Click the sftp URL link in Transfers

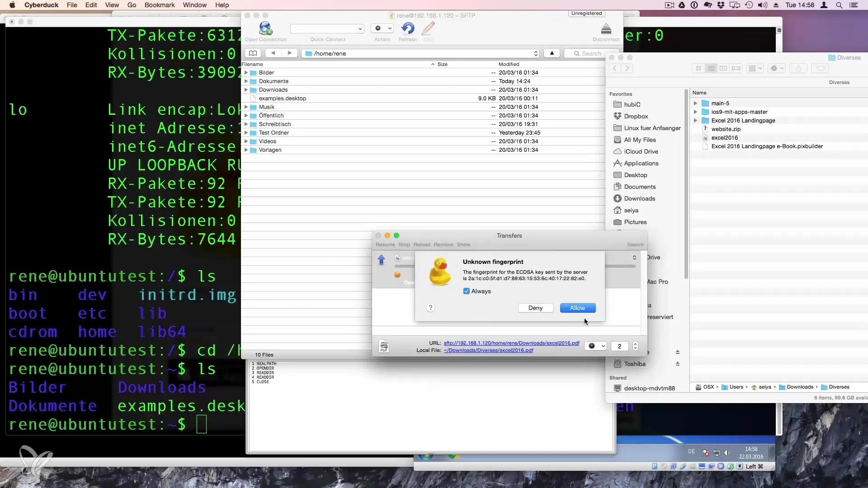pos(511,343)
